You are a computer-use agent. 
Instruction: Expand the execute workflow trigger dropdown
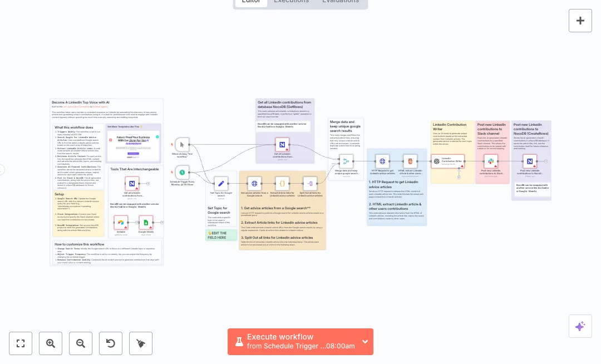point(365,342)
